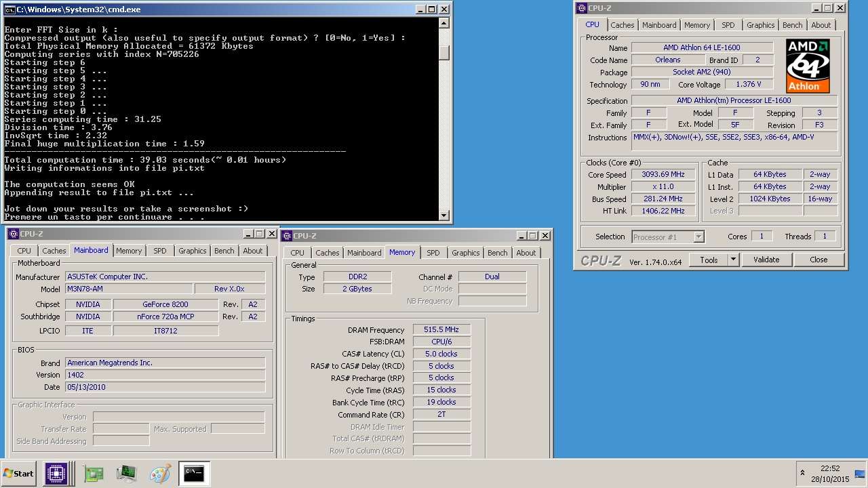868x488 pixels.
Task: Open the Processor #1 selection dropdown
Action: (x=668, y=237)
